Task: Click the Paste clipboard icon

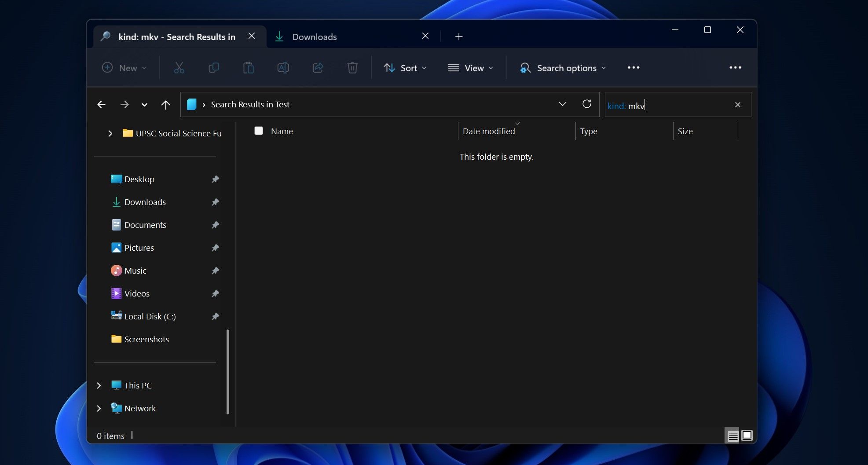Action: pyautogui.click(x=248, y=68)
